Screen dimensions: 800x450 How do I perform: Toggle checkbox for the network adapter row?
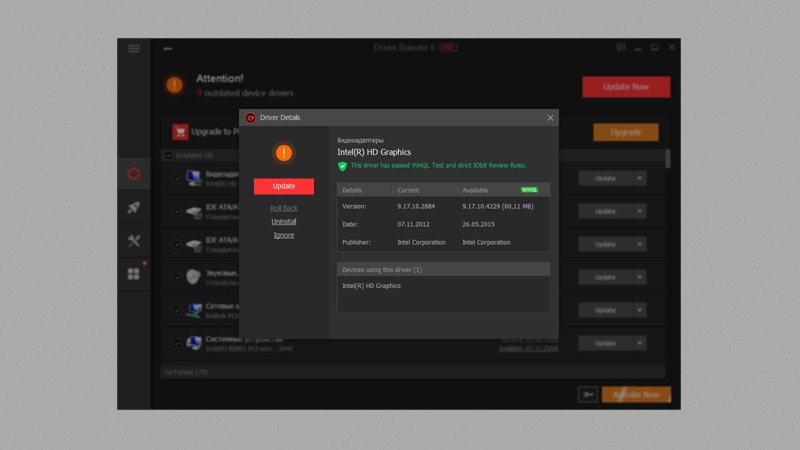[177, 310]
